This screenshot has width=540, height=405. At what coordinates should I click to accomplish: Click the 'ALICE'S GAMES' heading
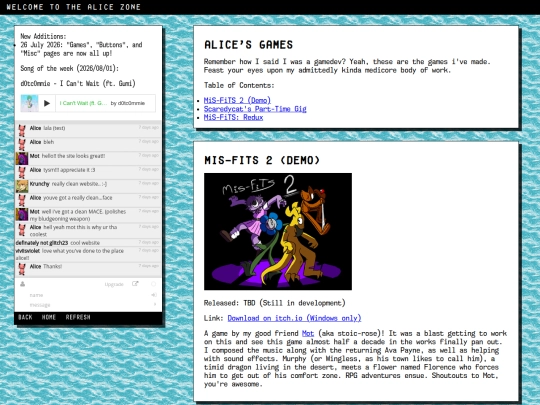point(248,45)
